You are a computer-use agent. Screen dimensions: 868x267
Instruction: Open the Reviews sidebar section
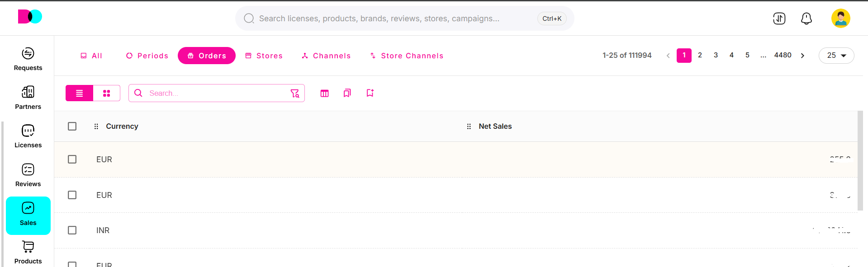point(28,175)
